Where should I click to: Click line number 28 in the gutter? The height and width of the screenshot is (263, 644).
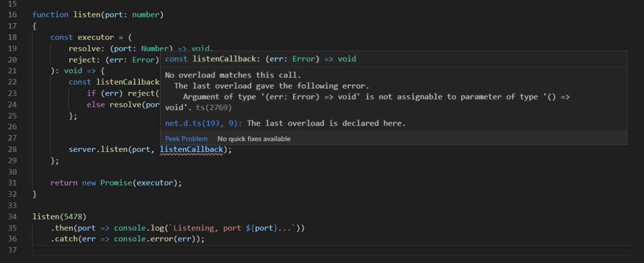click(x=13, y=149)
